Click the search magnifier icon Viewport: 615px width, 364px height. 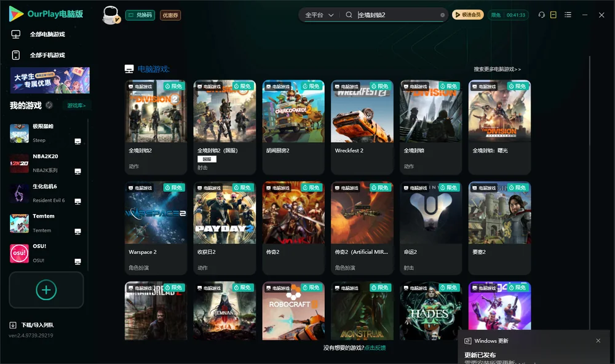pos(349,15)
